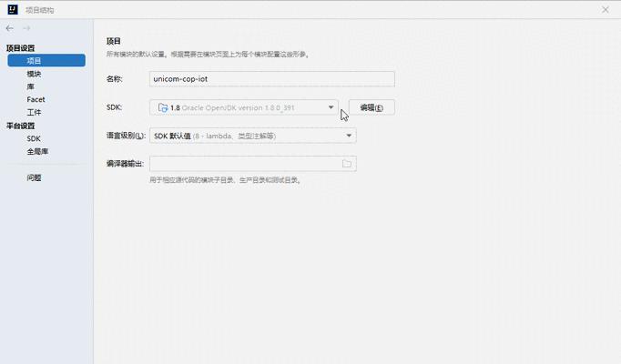Close the project structure dialog
Viewport: 621px width, 364px height.
606,9
